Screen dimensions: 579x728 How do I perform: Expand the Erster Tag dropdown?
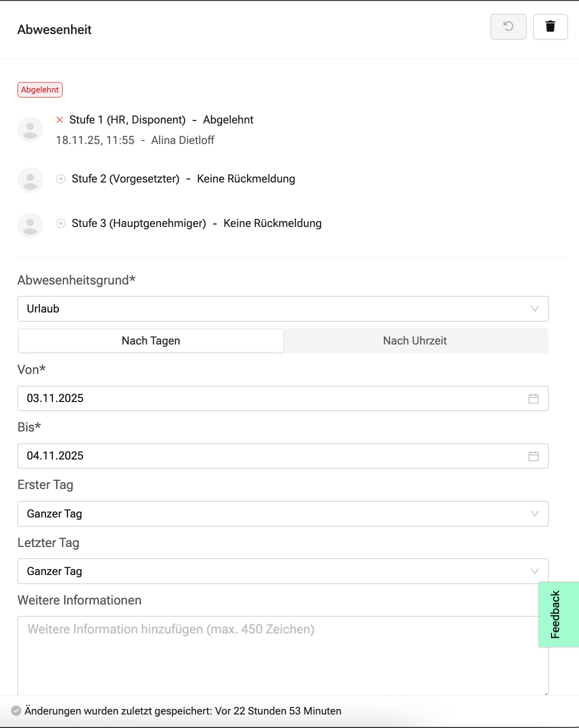[x=282, y=514]
